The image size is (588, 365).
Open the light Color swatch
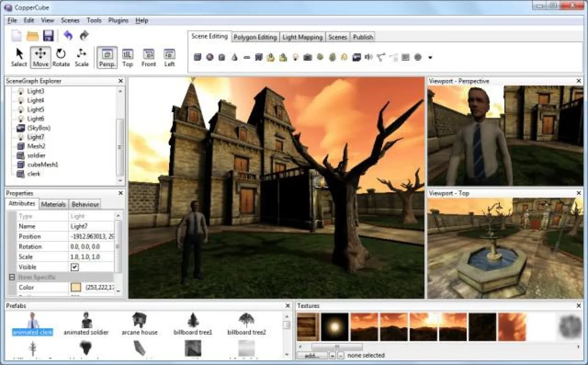pyautogui.click(x=76, y=287)
